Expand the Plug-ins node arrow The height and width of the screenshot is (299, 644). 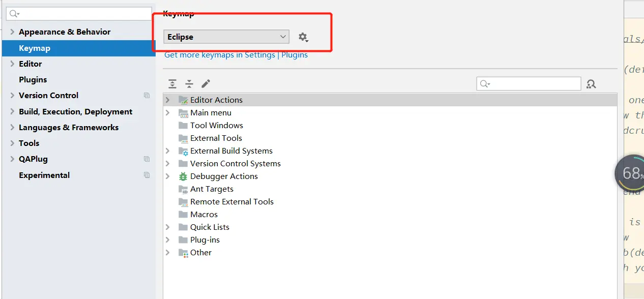[x=168, y=240]
